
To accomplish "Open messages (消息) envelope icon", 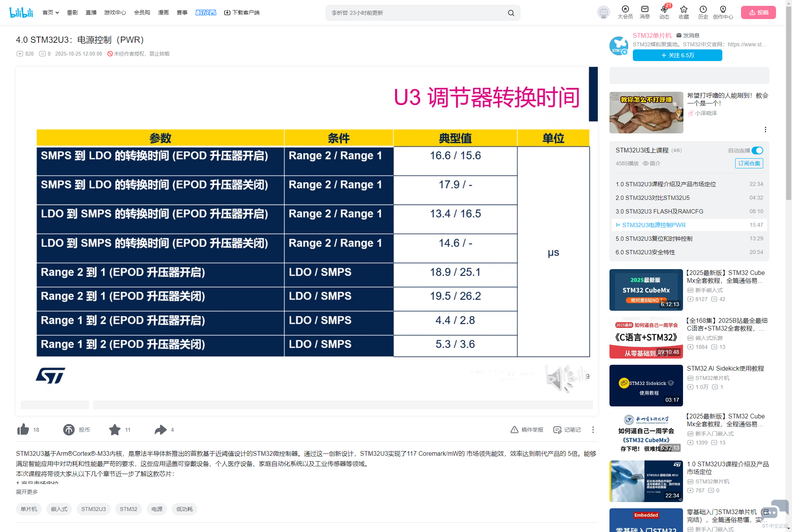I will (645, 9).
